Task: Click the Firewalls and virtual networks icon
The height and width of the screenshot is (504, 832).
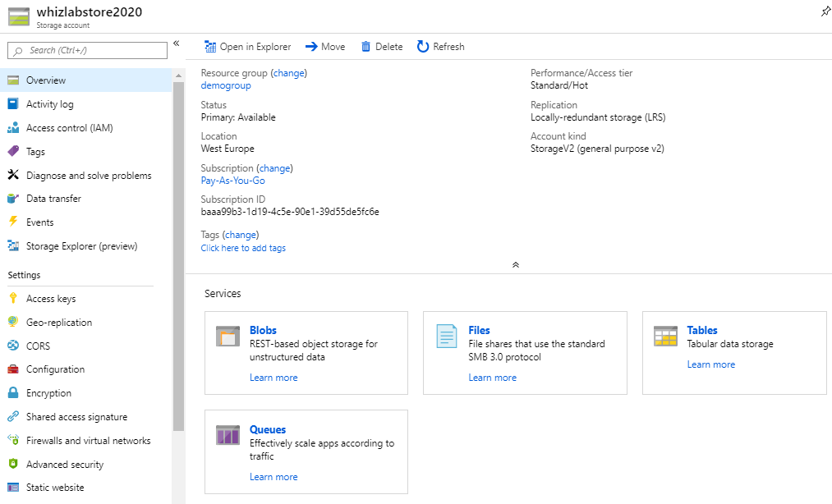Action: 13,440
